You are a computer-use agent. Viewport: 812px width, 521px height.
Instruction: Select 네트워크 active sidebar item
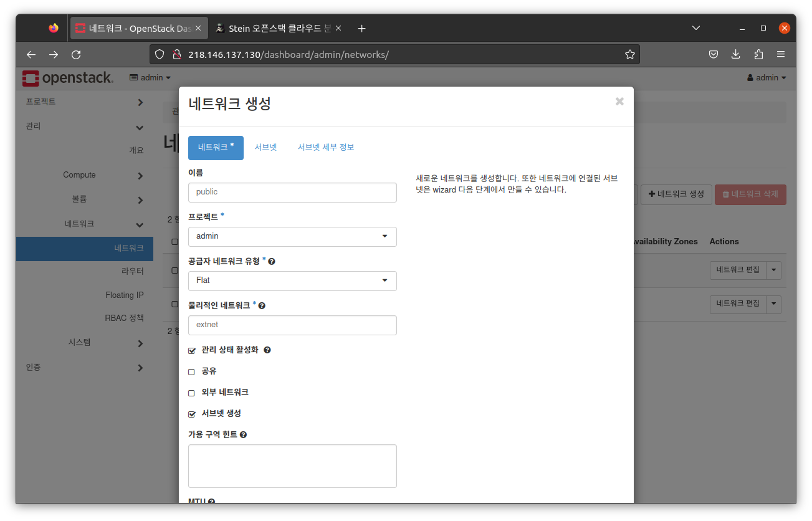pos(85,248)
